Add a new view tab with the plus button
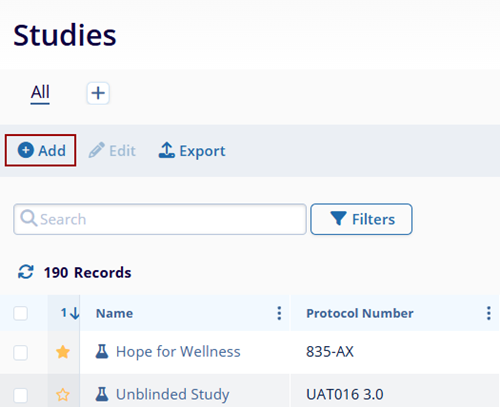The height and width of the screenshot is (407, 500). (98, 93)
